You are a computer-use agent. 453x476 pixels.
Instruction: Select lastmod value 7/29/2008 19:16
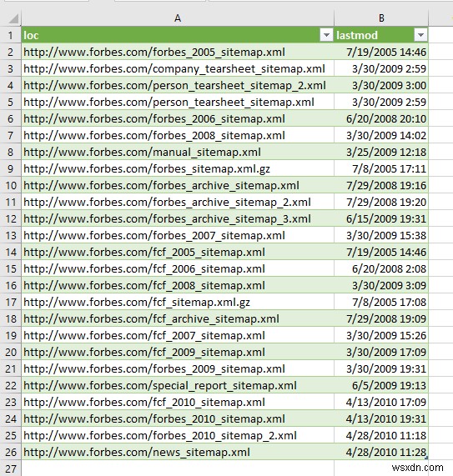click(x=381, y=186)
